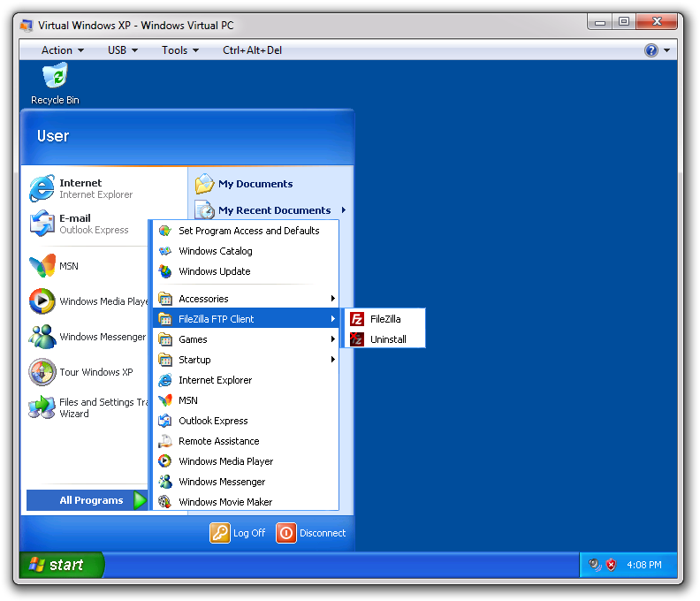
Task: Select Set Program Access and Defaults
Action: 248,231
